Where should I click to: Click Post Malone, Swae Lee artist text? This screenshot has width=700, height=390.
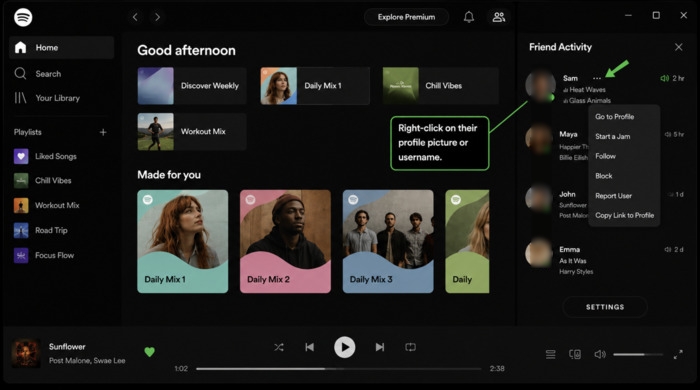[x=87, y=361]
